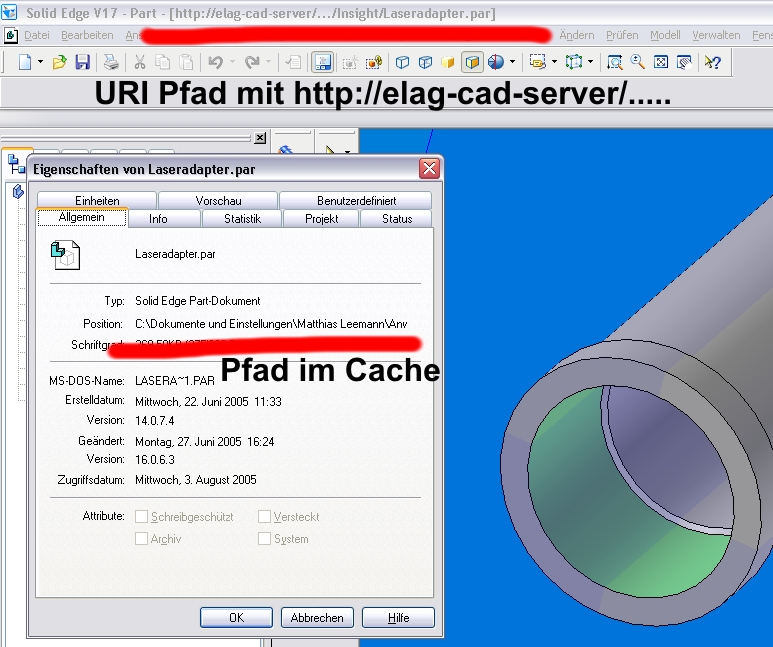Close the EdgeBar panel with its X

click(260, 138)
